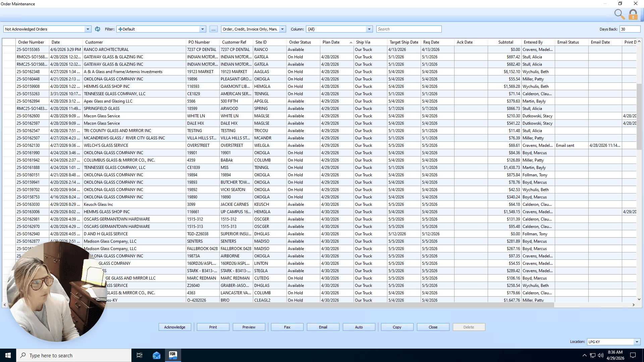644x362 pixels.
Task: Click into the Search field
Action: (x=409, y=29)
